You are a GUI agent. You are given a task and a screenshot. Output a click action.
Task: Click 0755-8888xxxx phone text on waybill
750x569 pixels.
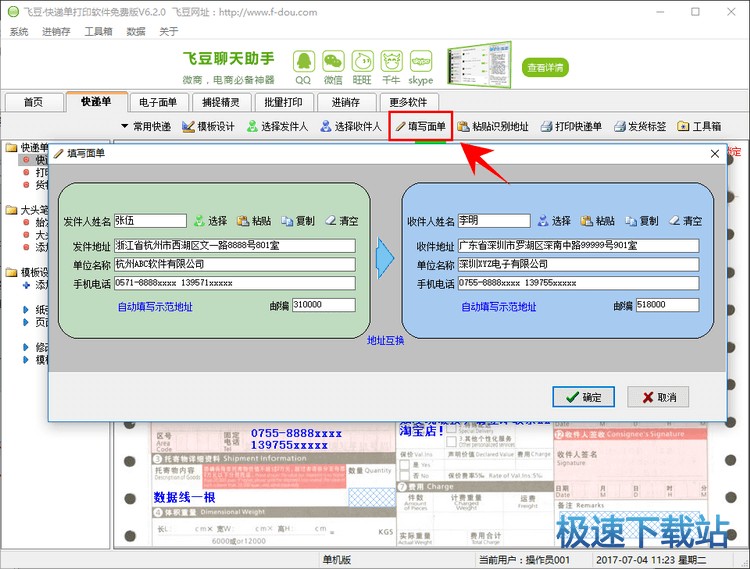297,433
